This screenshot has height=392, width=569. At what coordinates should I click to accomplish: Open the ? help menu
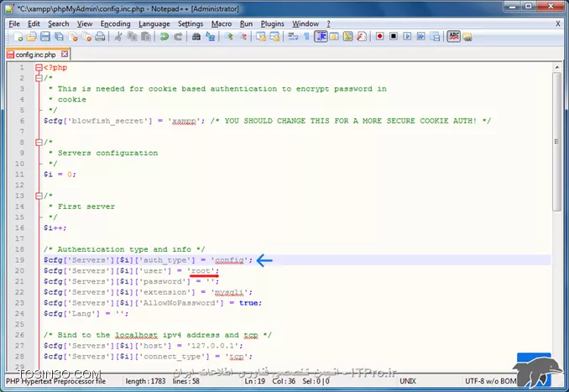328,24
